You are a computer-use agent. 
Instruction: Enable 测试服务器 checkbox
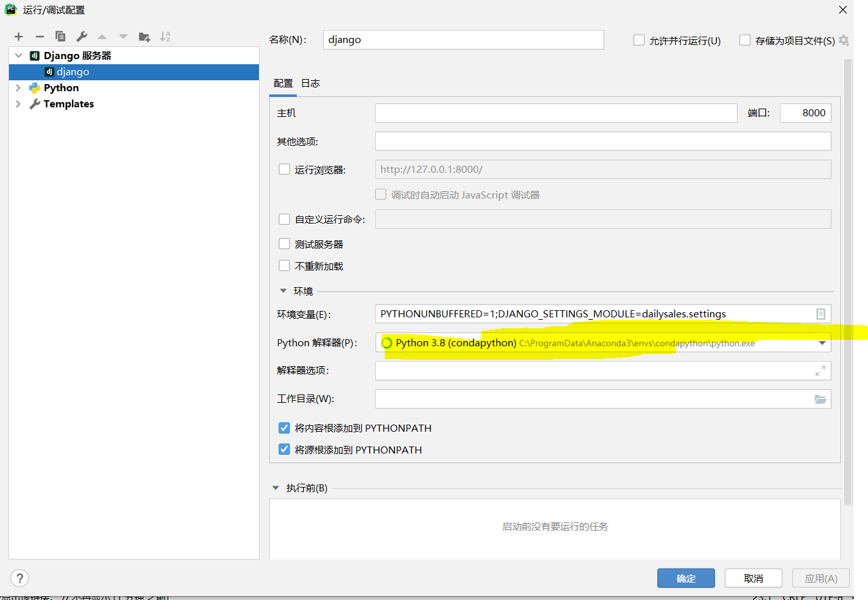coord(284,244)
